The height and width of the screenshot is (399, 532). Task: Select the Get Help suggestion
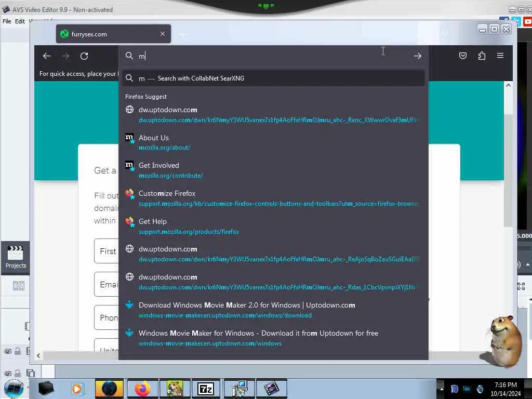click(x=273, y=227)
